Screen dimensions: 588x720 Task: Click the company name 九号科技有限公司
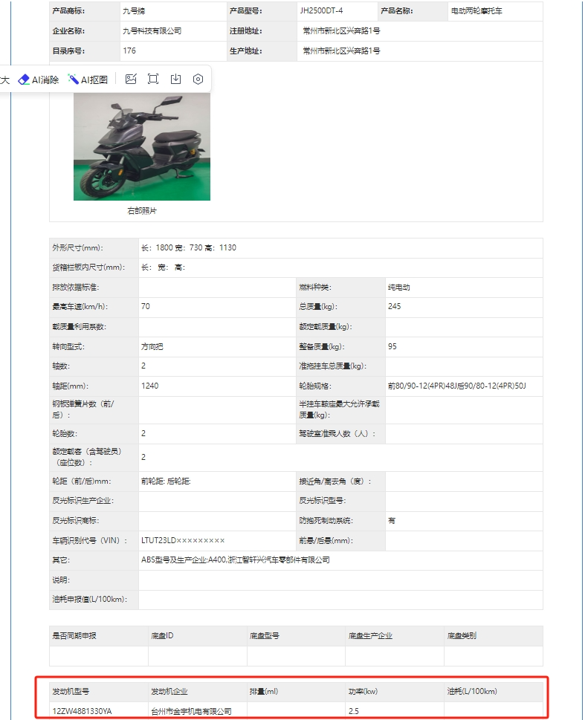click(x=152, y=31)
